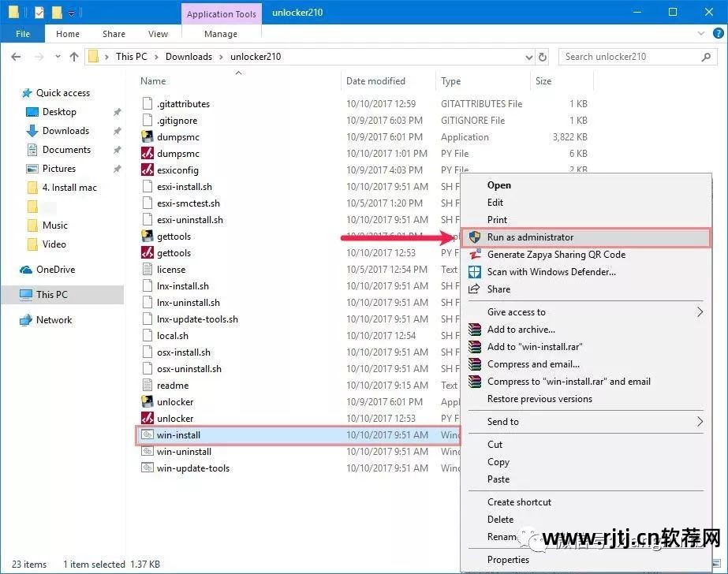728x574 pixels.
Task: Choose Generate Zapya Sharing QR Code
Action: point(556,255)
